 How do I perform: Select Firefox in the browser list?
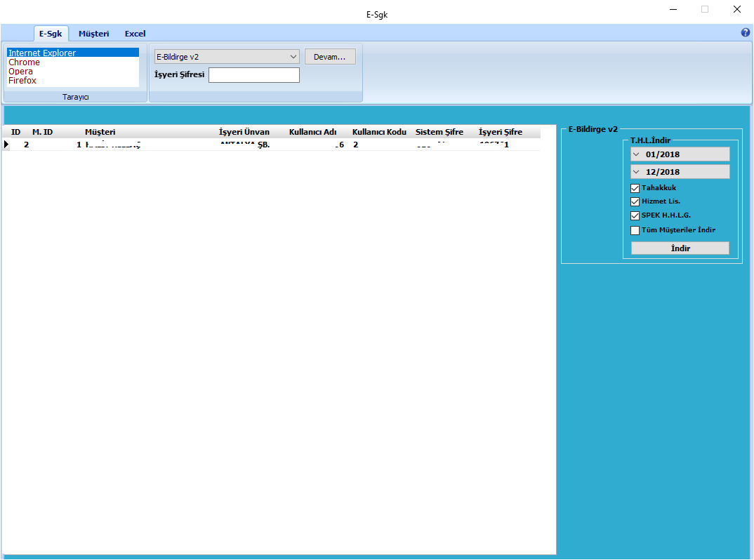pyautogui.click(x=22, y=81)
